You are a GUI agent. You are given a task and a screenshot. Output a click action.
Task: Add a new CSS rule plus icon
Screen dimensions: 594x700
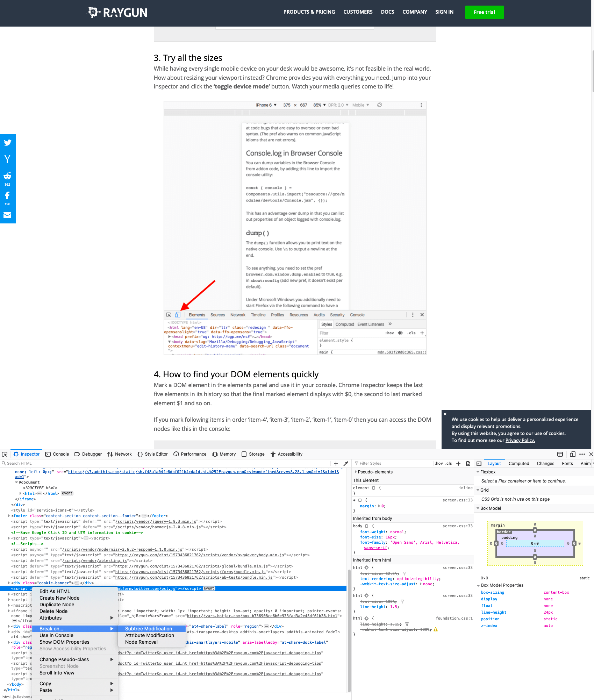tap(458, 464)
